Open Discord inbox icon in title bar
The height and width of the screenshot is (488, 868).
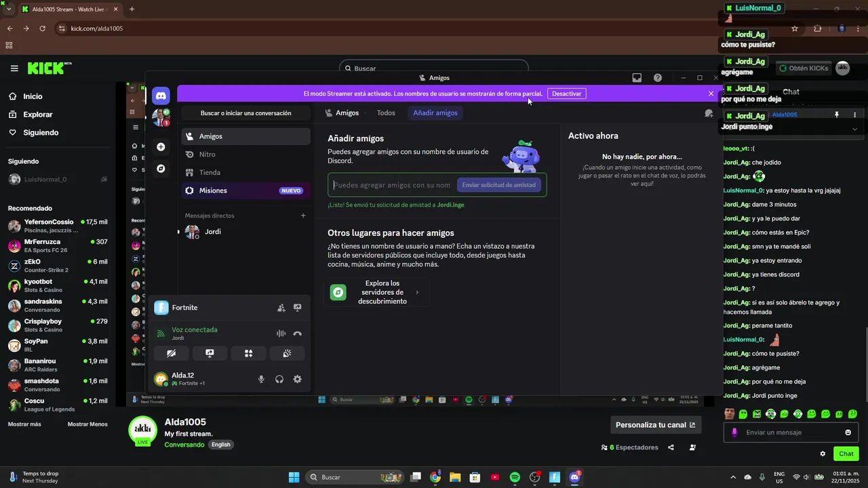[637, 78]
